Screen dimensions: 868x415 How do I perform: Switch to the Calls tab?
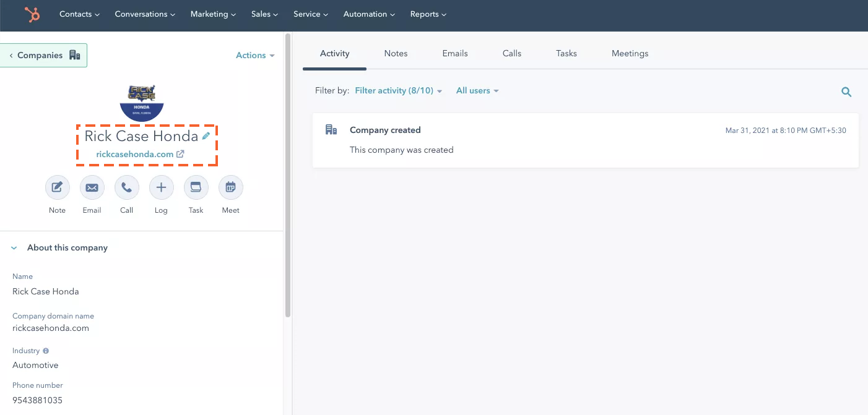pos(512,53)
